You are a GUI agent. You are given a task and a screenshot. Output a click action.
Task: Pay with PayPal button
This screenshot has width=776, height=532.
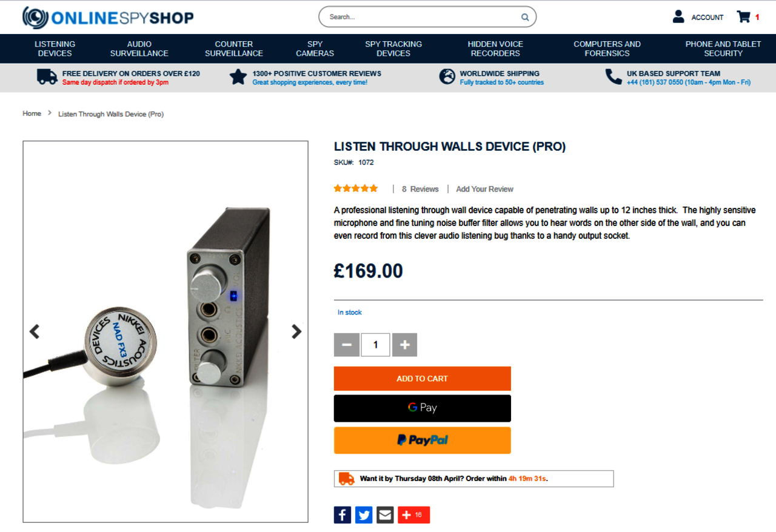[423, 441]
